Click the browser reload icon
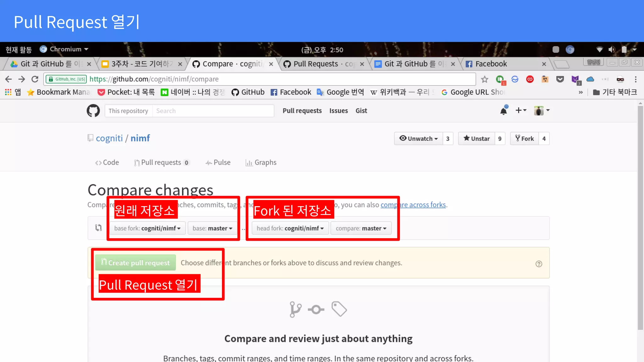Viewport: 644px width, 362px height. coord(35,79)
